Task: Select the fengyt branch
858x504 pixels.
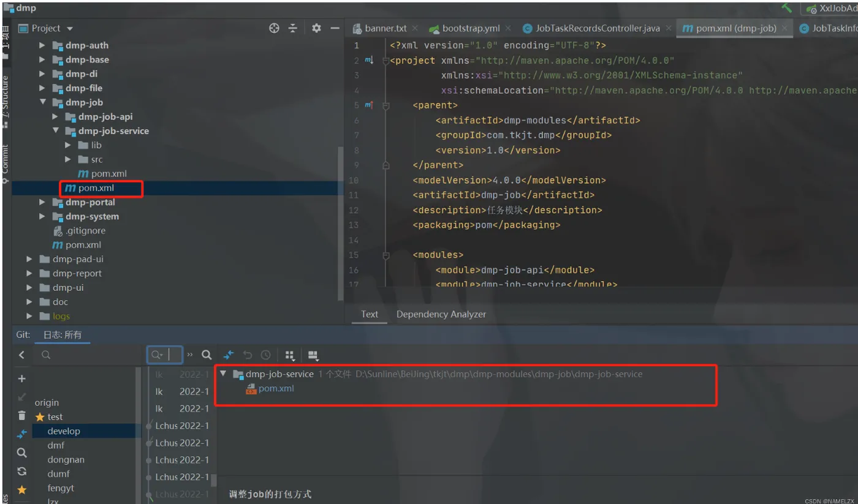Action: (61, 488)
